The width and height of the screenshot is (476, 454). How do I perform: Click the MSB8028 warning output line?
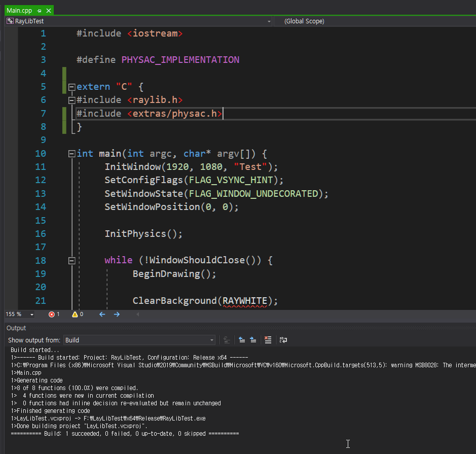[243, 365]
